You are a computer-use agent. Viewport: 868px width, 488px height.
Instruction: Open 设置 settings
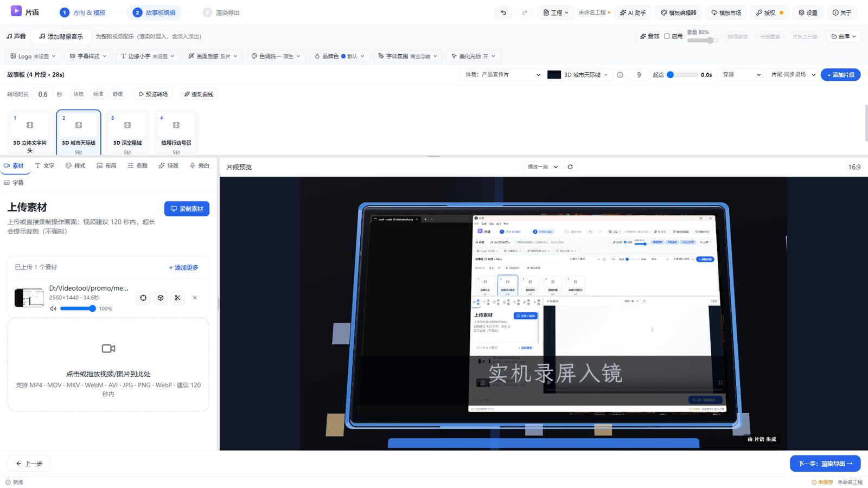(808, 12)
